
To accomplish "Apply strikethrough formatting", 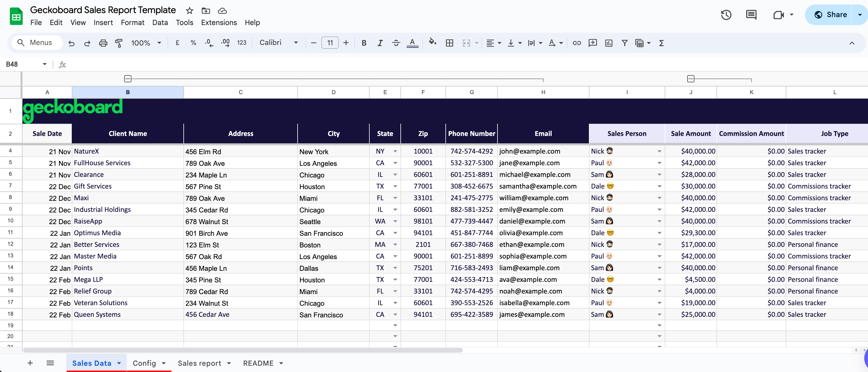I will coord(396,43).
